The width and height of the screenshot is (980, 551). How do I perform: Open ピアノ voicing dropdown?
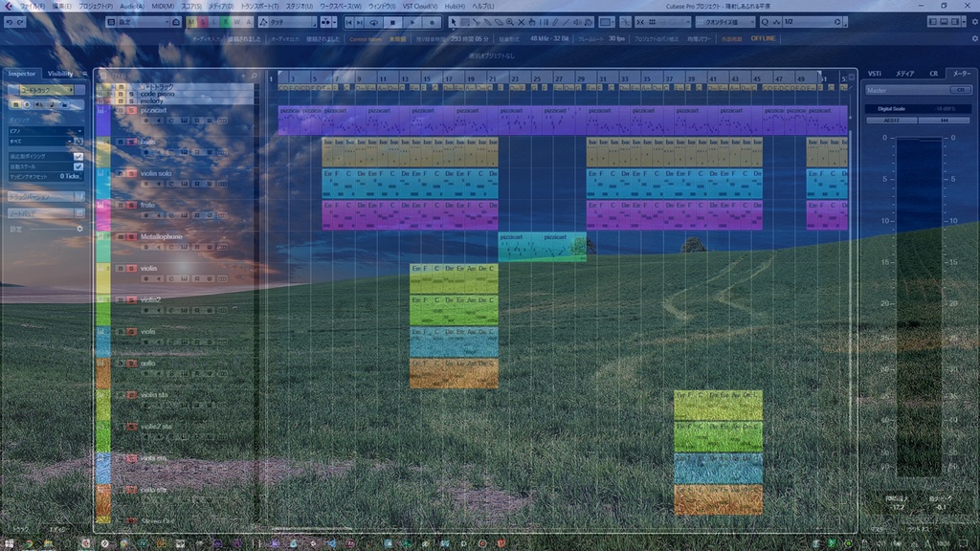[x=45, y=131]
